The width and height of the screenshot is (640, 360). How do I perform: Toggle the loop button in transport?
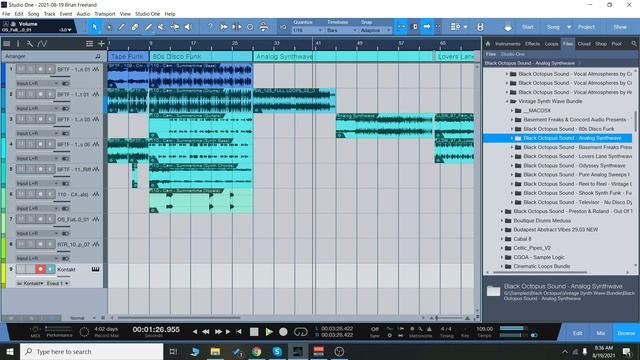click(300, 332)
